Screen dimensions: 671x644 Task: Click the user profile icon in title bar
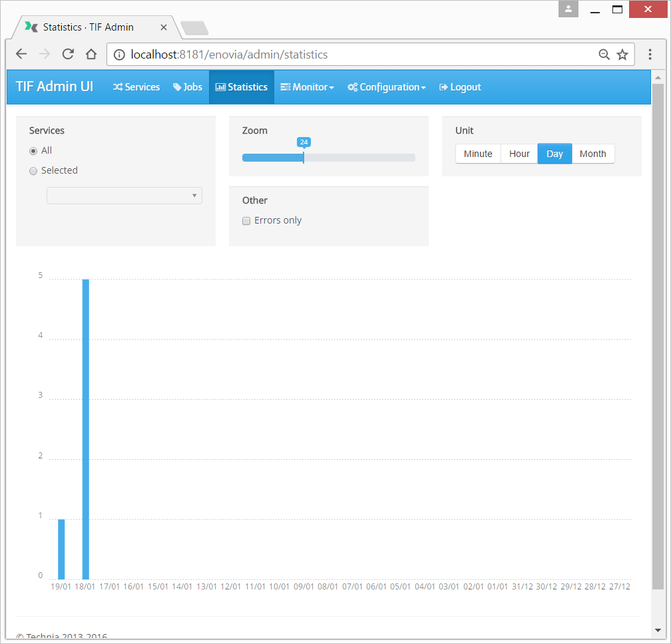pos(568,9)
